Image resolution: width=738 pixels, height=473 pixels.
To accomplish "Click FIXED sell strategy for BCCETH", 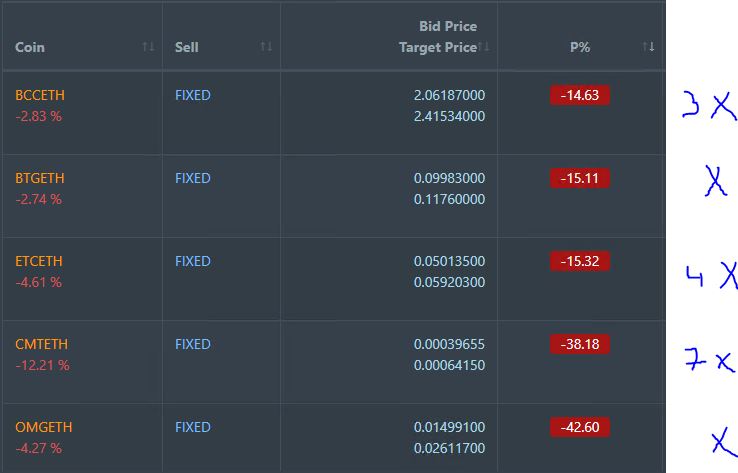I will coord(193,95).
